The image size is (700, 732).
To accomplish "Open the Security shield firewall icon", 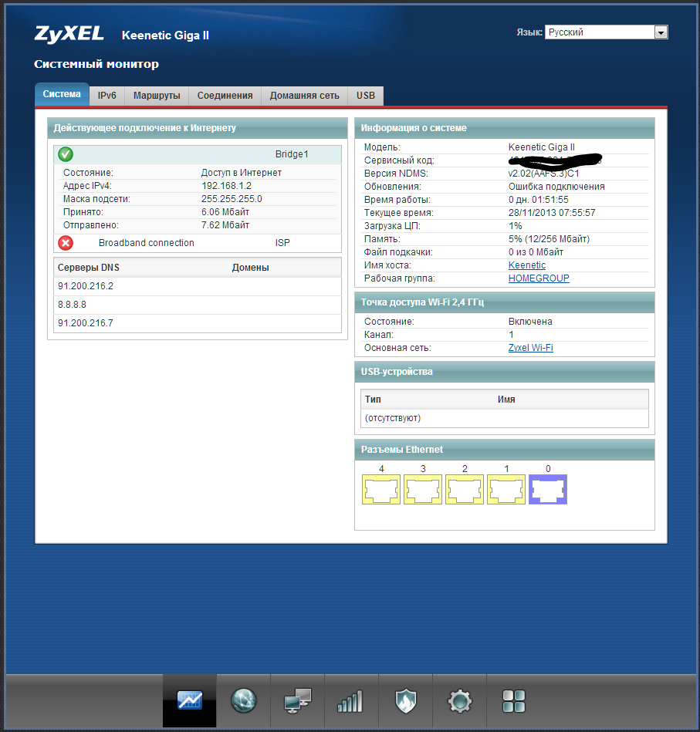I will click(405, 700).
